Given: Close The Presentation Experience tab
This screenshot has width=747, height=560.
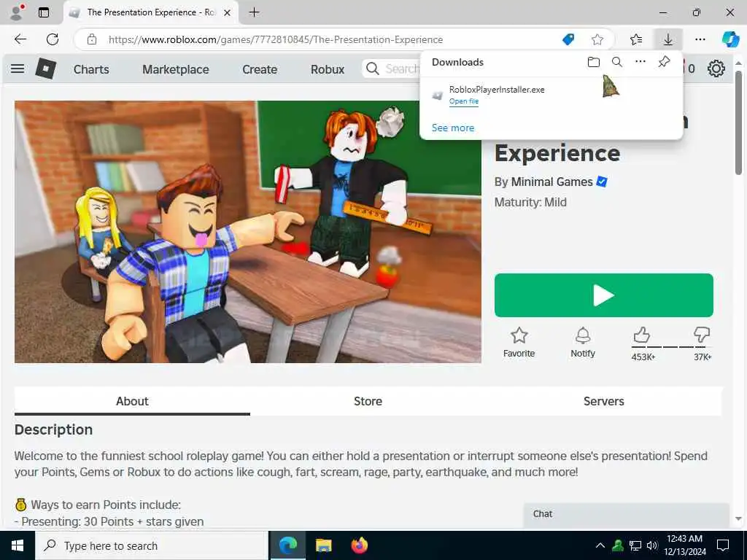Looking at the screenshot, I should click(x=228, y=12).
